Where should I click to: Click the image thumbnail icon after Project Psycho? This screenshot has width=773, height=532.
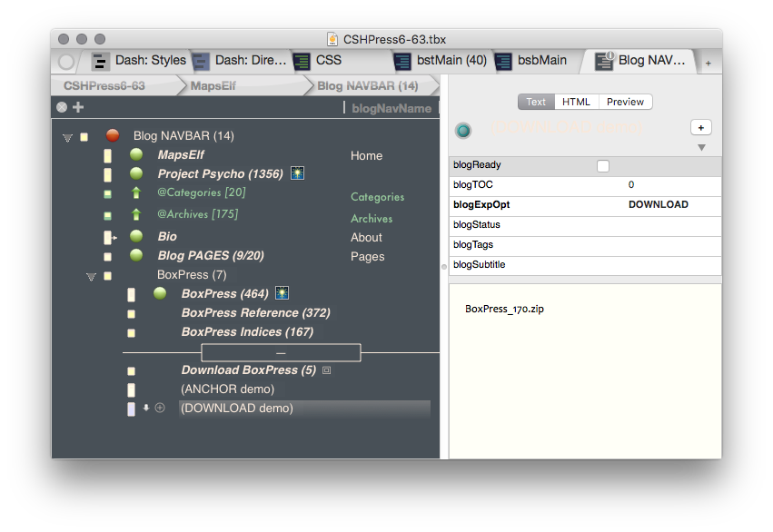[x=297, y=172]
